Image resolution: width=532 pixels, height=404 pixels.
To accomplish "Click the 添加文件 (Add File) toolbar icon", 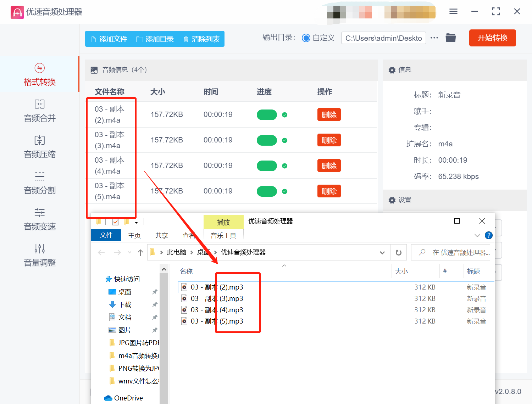I will 93,39.
